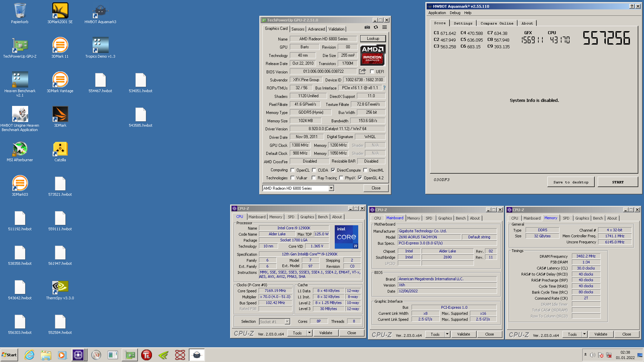Select the 573521.hwbot file
644x362 pixels.
pos(60,186)
